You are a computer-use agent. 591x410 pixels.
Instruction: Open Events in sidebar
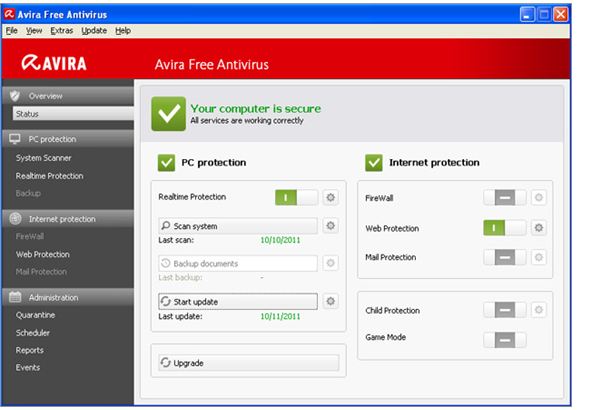(28, 367)
